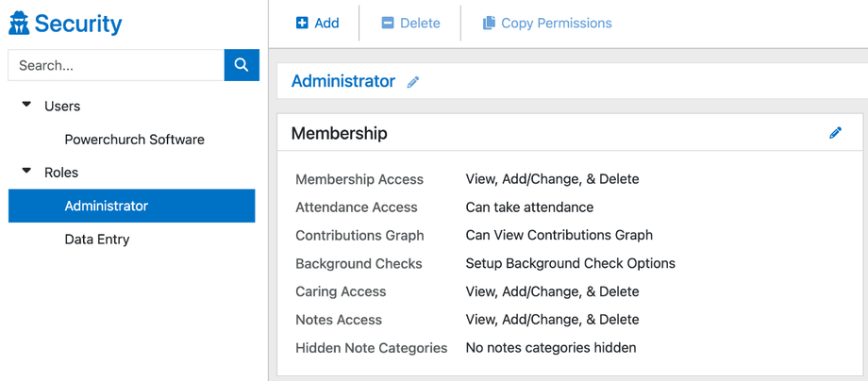Edit the Administrator role name pencil
868x381 pixels.
413,82
